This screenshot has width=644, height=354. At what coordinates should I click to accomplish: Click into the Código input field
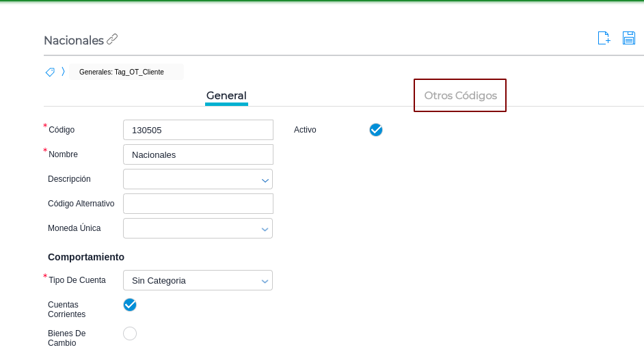click(198, 130)
